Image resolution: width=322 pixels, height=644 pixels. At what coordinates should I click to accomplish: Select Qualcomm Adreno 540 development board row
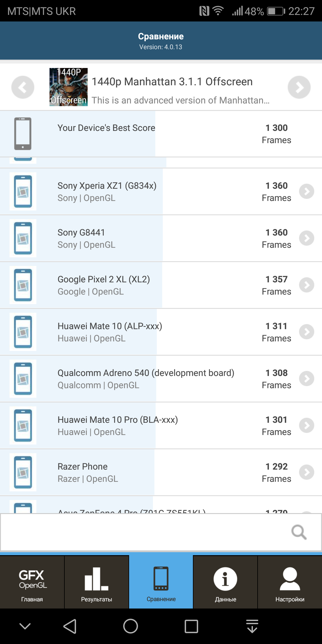[161, 379]
